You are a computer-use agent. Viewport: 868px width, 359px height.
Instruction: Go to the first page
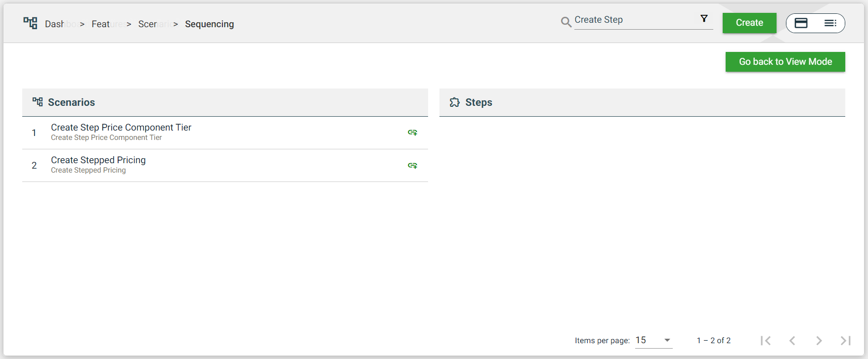(x=766, y=340)
